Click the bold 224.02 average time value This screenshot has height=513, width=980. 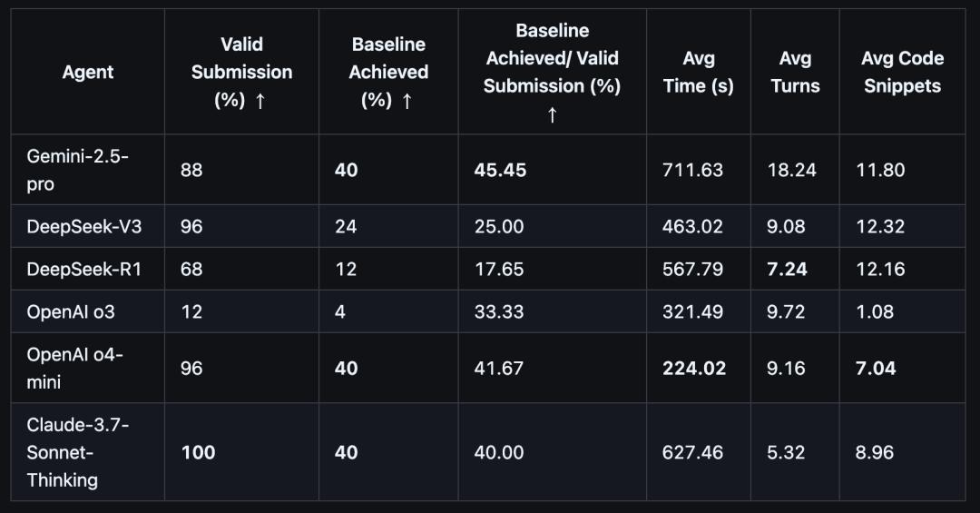coord(694,368)
